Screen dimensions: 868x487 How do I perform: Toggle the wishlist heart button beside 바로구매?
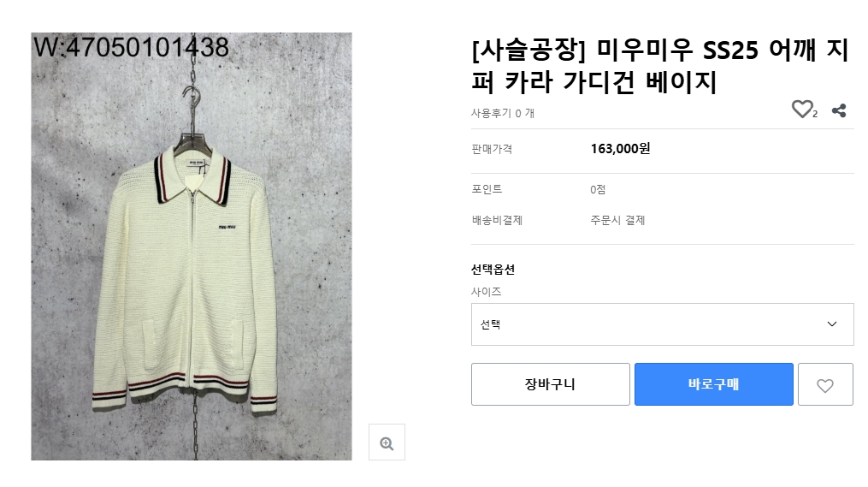[825, 385]
